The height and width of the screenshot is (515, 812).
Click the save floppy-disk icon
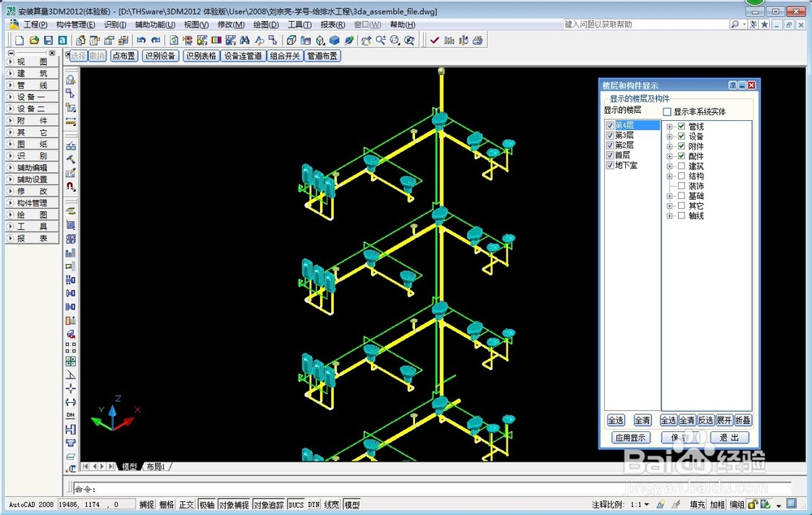pyautogui.click(x=48, y=41)
